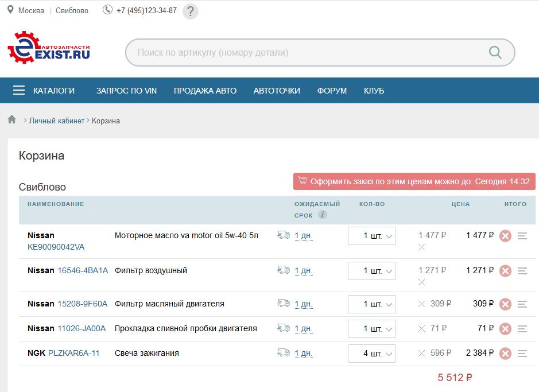Screen dimensions: 539x392
Task: Click the search magnifier icon
Action: pyautogui.click(x=495, y=52)
